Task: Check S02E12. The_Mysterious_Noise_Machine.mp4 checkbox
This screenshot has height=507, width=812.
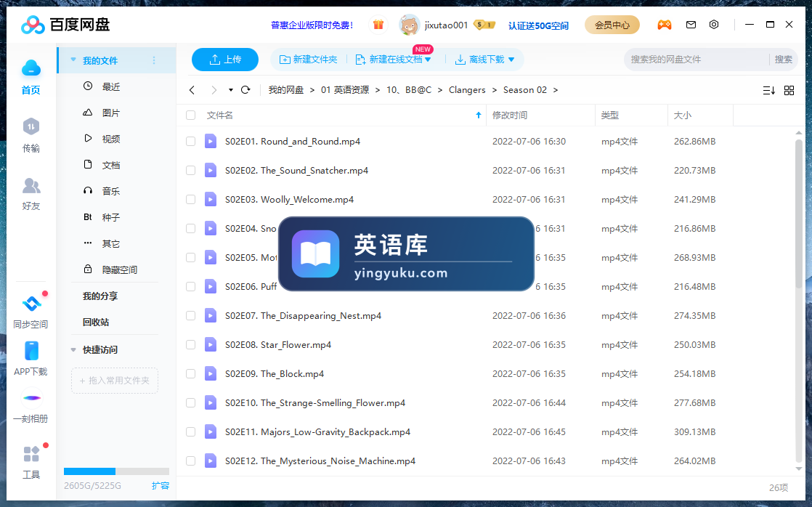Action: tap(190, 461)
